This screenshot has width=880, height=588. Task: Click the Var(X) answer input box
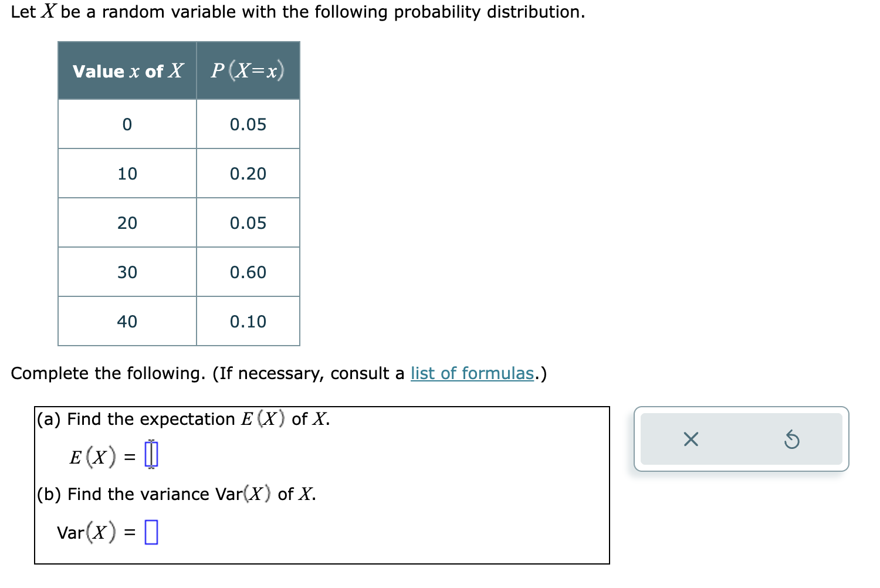(151, 532)
